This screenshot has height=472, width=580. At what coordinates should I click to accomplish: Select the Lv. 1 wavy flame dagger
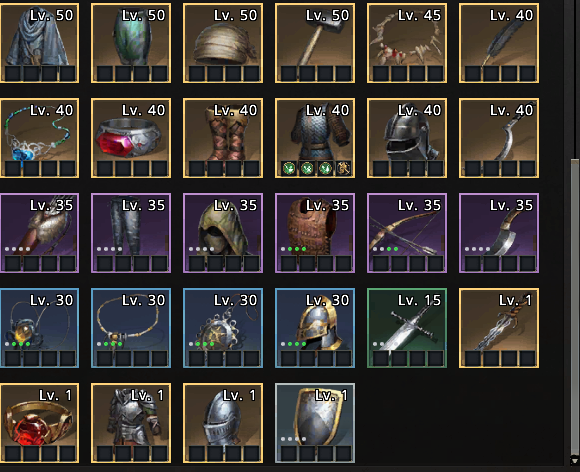499,328
